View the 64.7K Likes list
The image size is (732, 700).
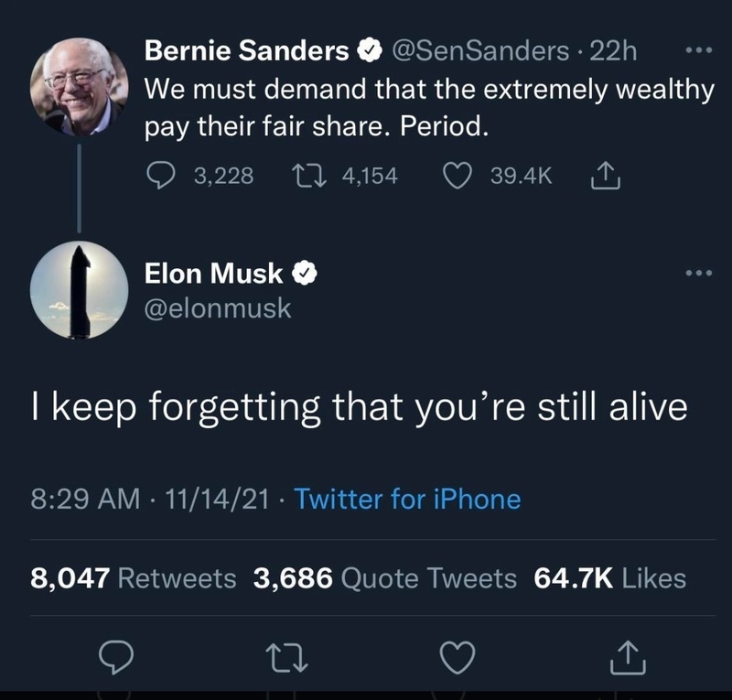pos(609,578)
